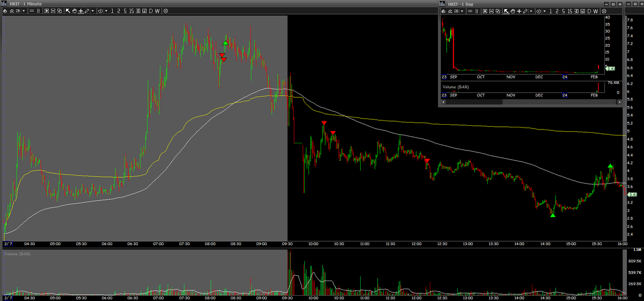Image resolution: width=644 pixels, height=301 pixels.
Task: Open chart type icon in 1 Day window
Action: (443, 11)
